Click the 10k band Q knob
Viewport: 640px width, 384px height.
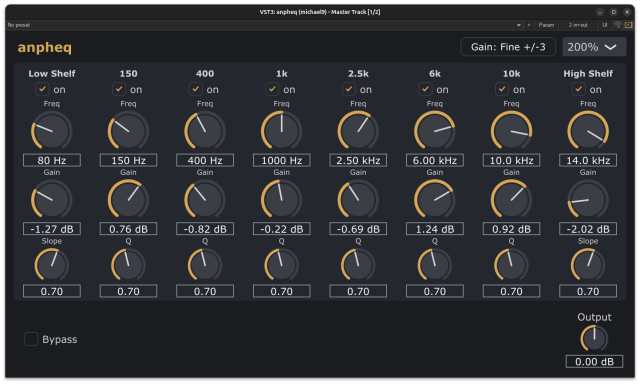(x=511, y=265)
